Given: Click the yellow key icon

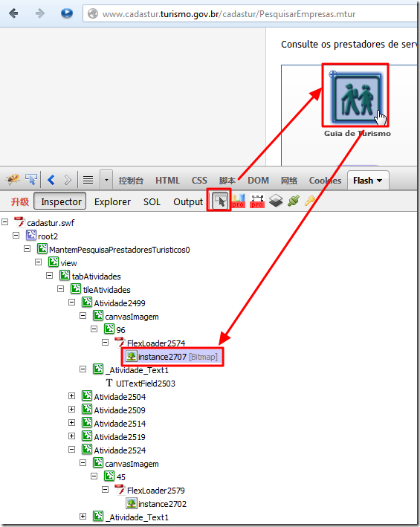Looking at the screenshot, I should point(309,201).
